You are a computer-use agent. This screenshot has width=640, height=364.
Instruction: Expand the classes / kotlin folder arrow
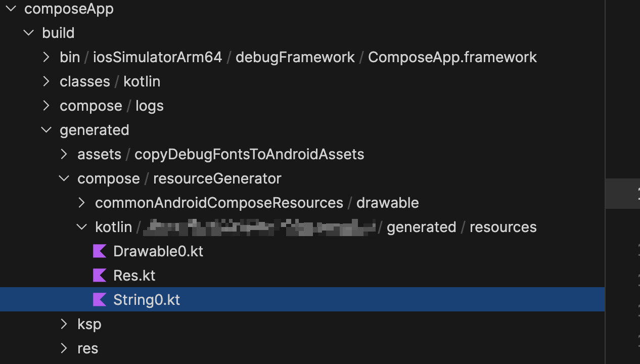pyautogui.click(x=46, y=81)
